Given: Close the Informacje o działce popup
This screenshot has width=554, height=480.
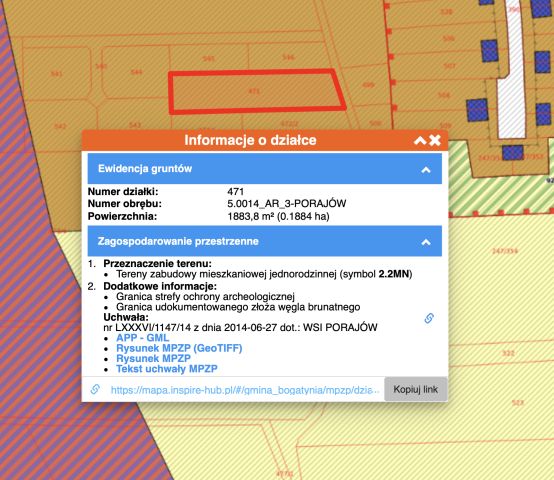Looking at the screenshot, I should (x=435, y=140).
